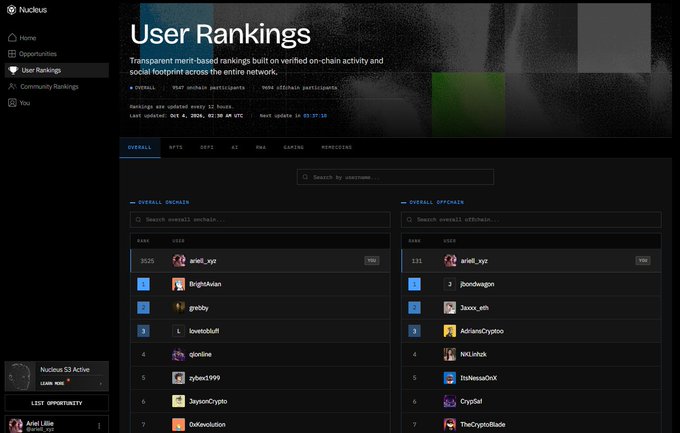Viewport: 680px width, 433px height.
Task: Switch to the DeFi tab
Action: coord(207,148)
